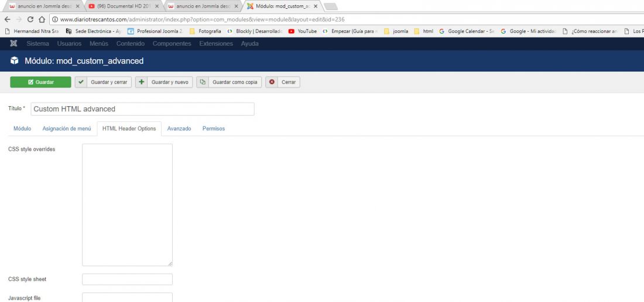
Task: Click the 'CSS style sheet' input field
Action: pyautogui.click(x=127, y=279)
